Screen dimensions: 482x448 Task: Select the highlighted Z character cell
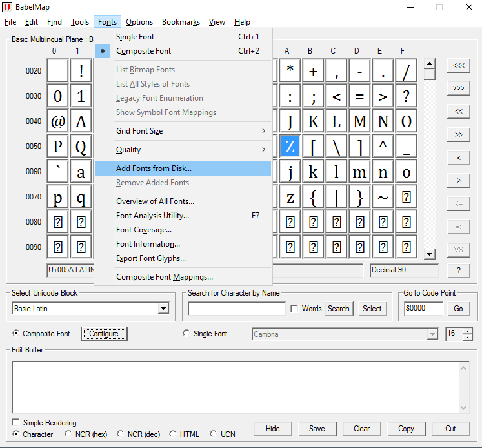(x=290, y=147)
